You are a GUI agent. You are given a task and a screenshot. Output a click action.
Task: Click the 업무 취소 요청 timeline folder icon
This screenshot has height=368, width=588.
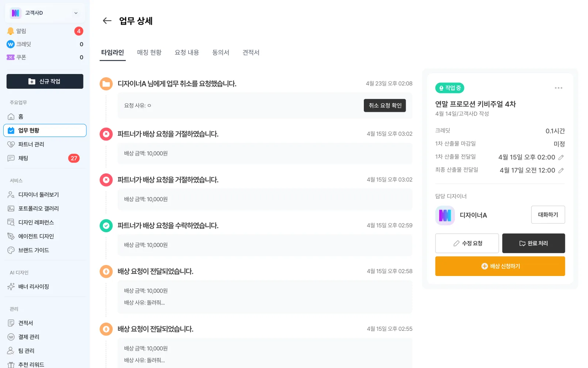tap(106, 84)
